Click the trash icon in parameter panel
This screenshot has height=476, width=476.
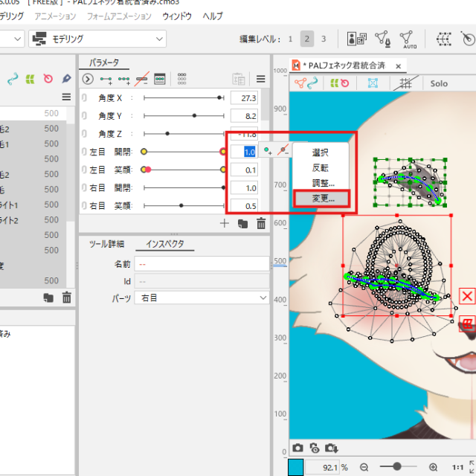click(261, 223)
